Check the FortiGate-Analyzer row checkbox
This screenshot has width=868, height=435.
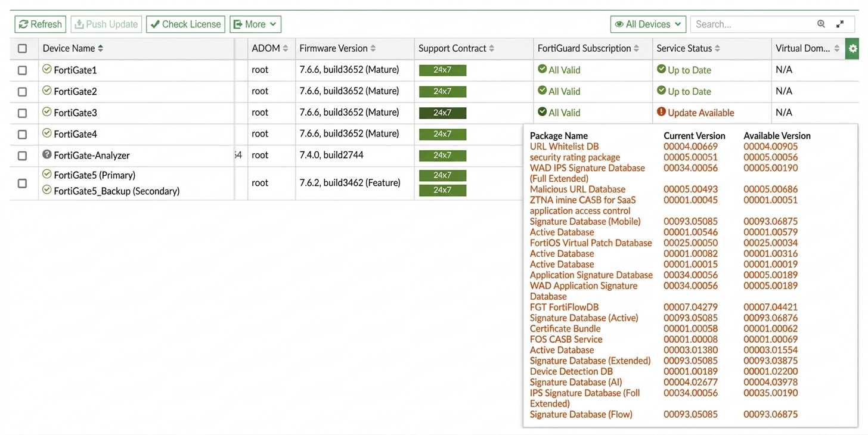click(22, 156)
